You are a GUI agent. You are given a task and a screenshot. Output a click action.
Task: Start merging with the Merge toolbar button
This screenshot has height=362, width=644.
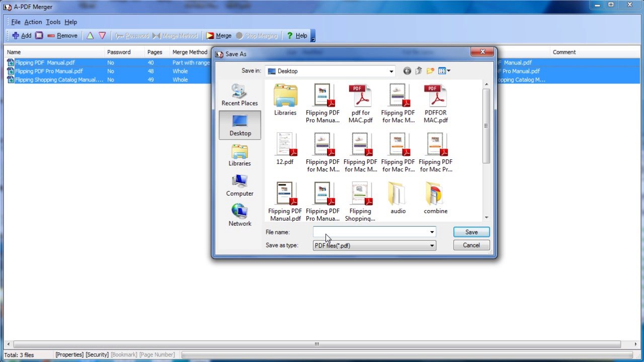pyautogui.click(x=219, y=36)
